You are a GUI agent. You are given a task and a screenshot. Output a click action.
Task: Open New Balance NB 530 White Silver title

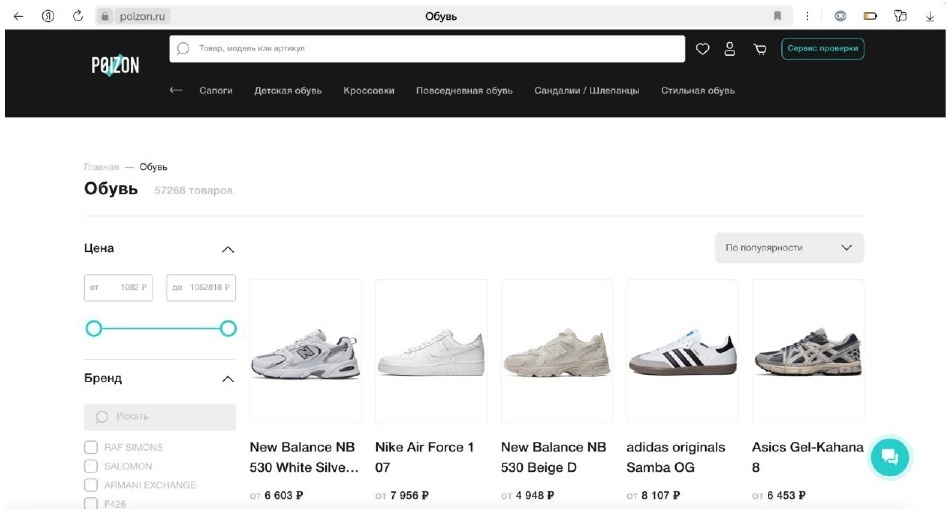[304, 457]
